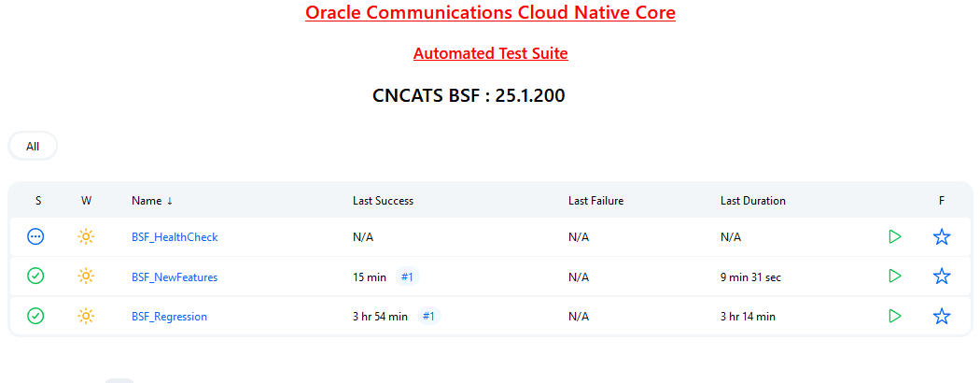Click success checkmark status icon of BSF_NewFeatures
Screen dimensions: 980x383
click(36, 276)
